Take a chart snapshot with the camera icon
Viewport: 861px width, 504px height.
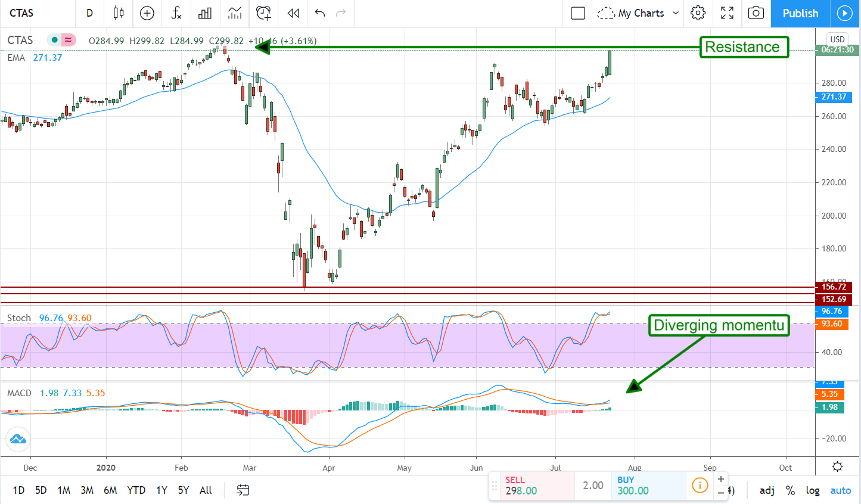(x=756, y=13)
